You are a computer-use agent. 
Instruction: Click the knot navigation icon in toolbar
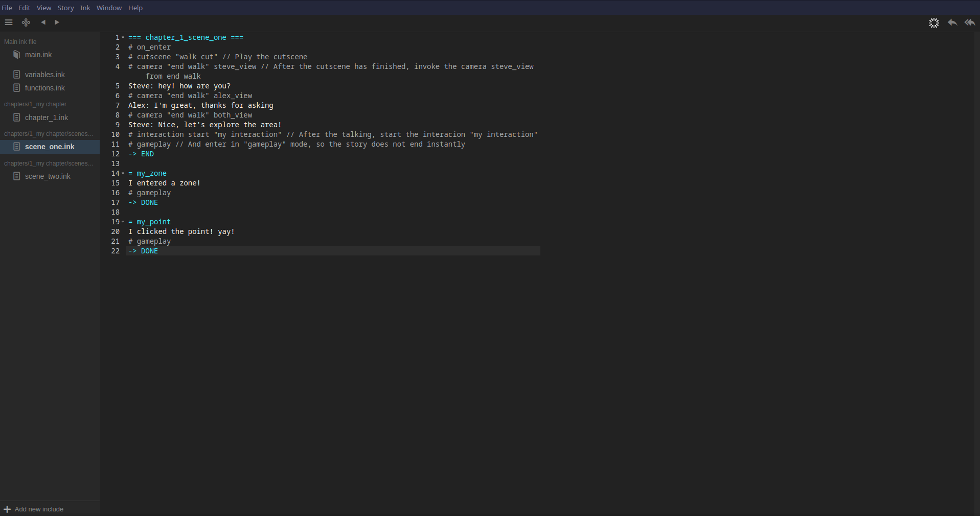pyautogui.click(x=26, y=22)
